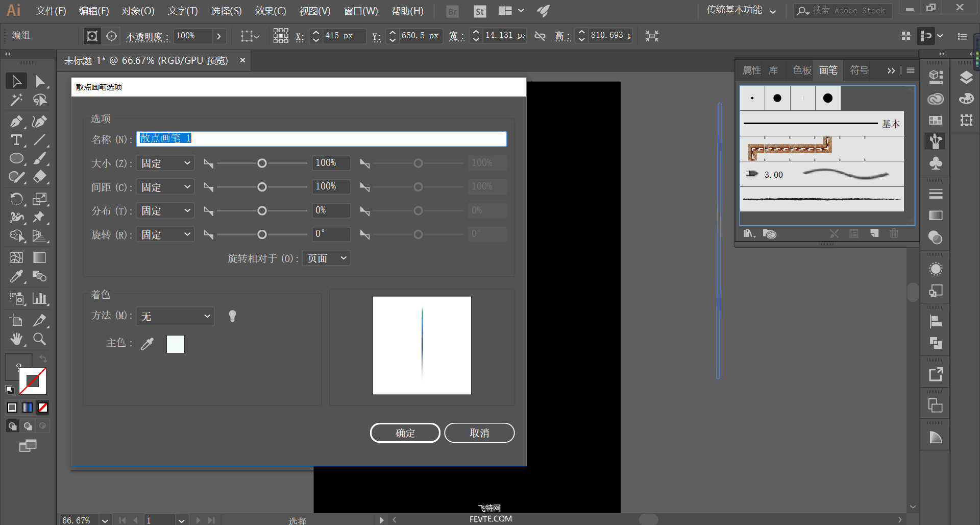Swap fill and stroke colors
The height and width of the screenshot is (525, 980).
click(43, 359)
